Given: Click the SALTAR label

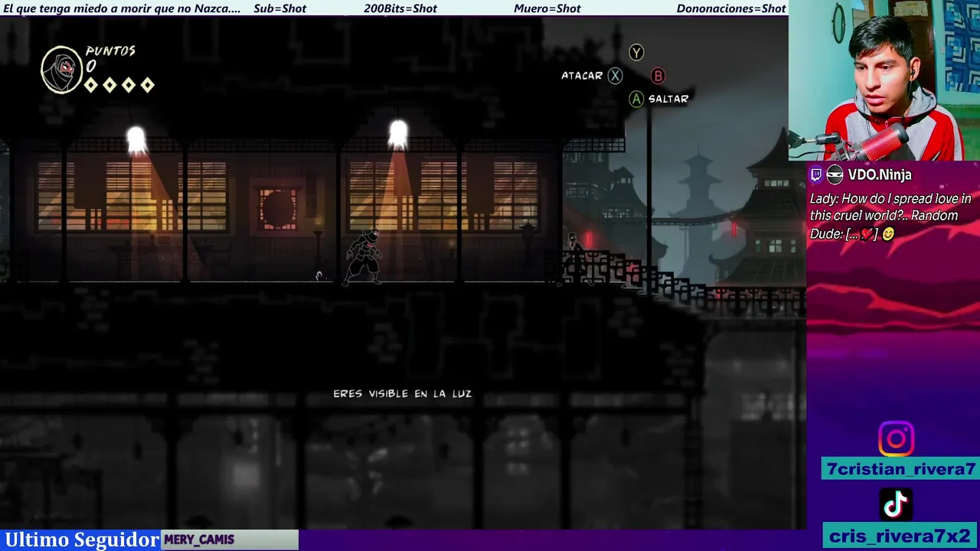Looking at the screenshot, I should tap(668, 99).
